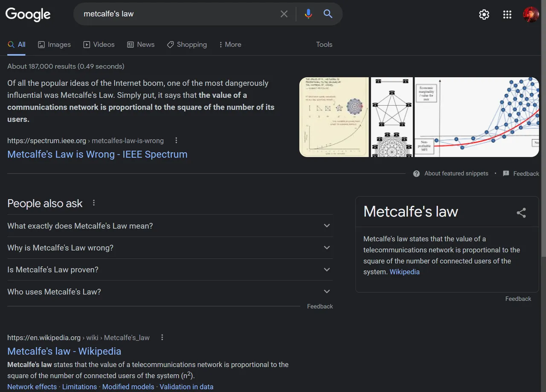Open the Network effects sitelink
The width and height of the screenshot is (546, 392).
point(32,387)
